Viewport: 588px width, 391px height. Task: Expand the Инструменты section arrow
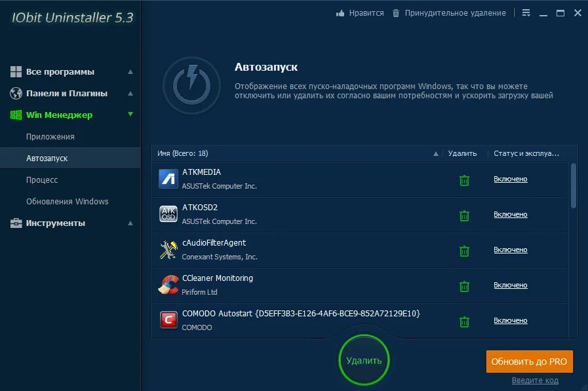pyautogui.click(x=130, y=223)
